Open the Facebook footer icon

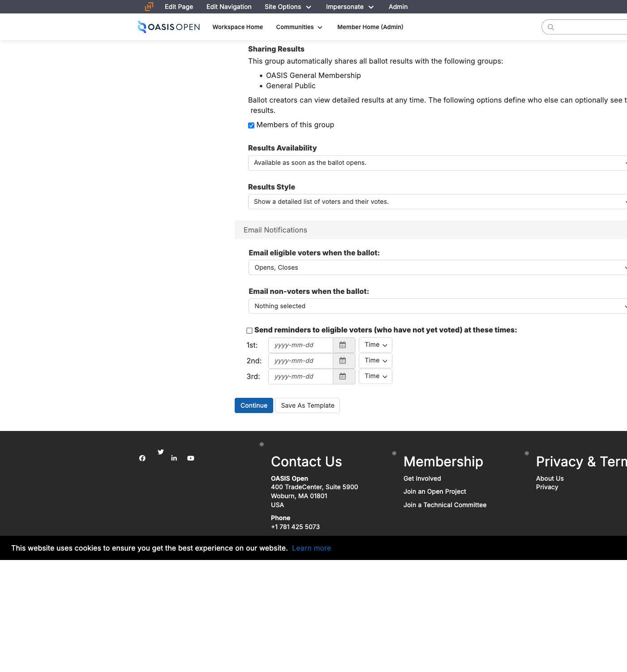(142, 458)
